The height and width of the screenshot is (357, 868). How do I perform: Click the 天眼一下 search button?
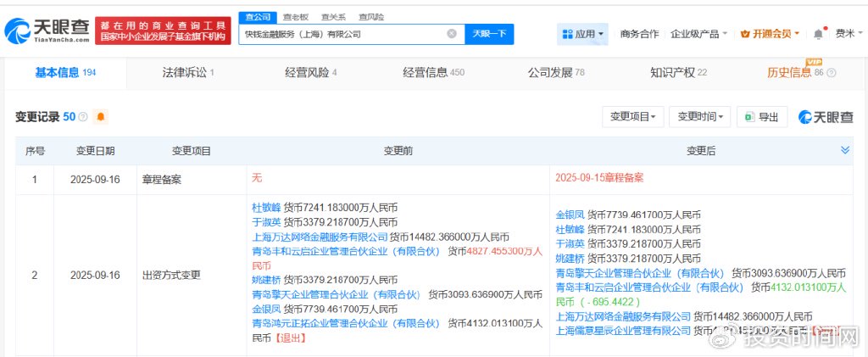click(489, 34)
